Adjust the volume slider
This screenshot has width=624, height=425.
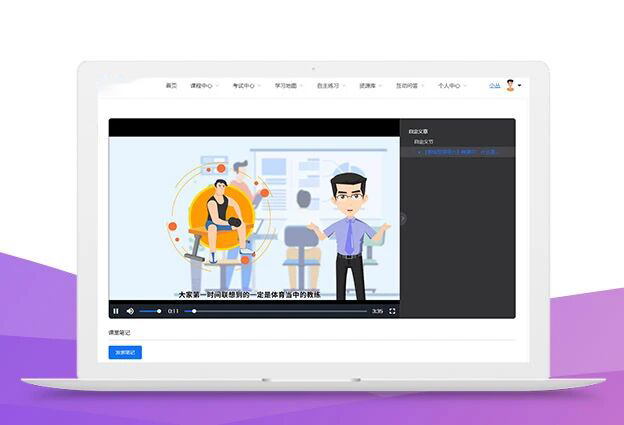150,311
